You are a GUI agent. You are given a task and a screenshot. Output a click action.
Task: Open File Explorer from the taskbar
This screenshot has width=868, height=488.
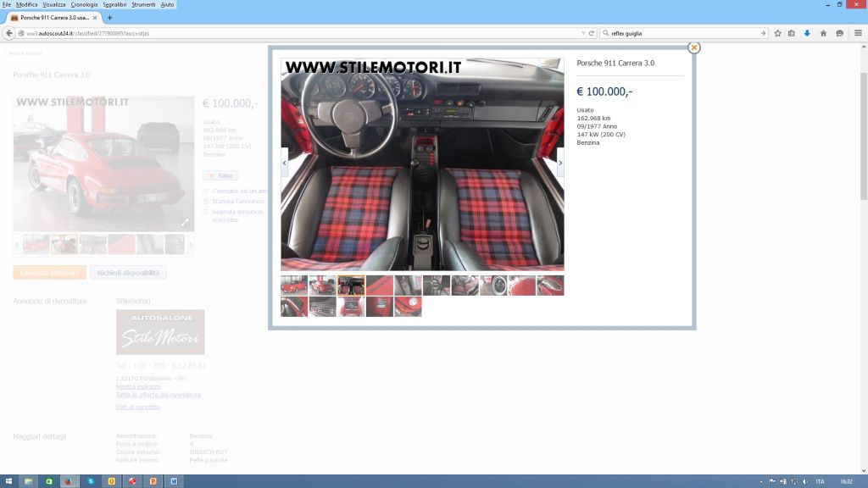[28, 481]
